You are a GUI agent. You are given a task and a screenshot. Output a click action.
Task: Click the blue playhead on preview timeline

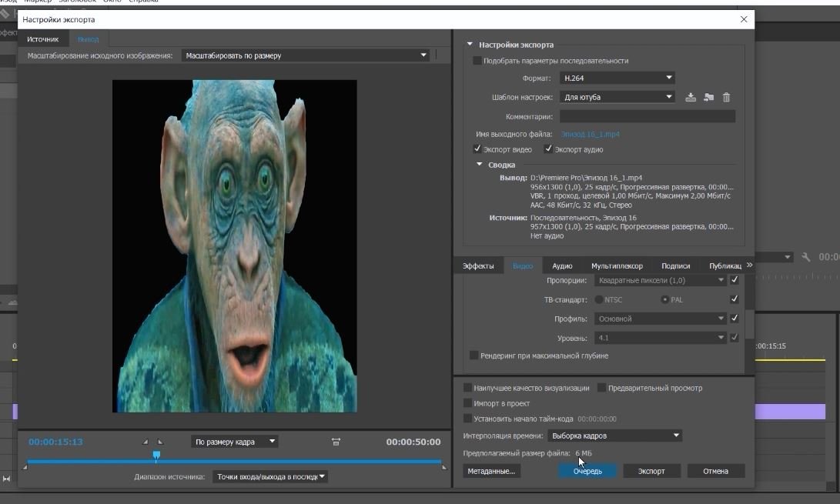click(x=156, y=456)
